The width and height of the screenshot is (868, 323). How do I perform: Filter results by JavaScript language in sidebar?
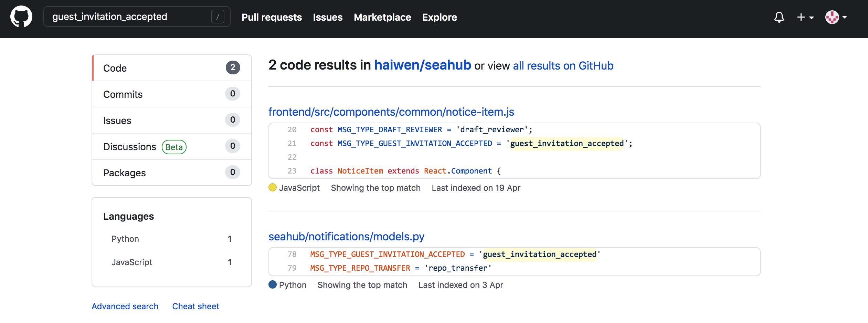(172, 262)
